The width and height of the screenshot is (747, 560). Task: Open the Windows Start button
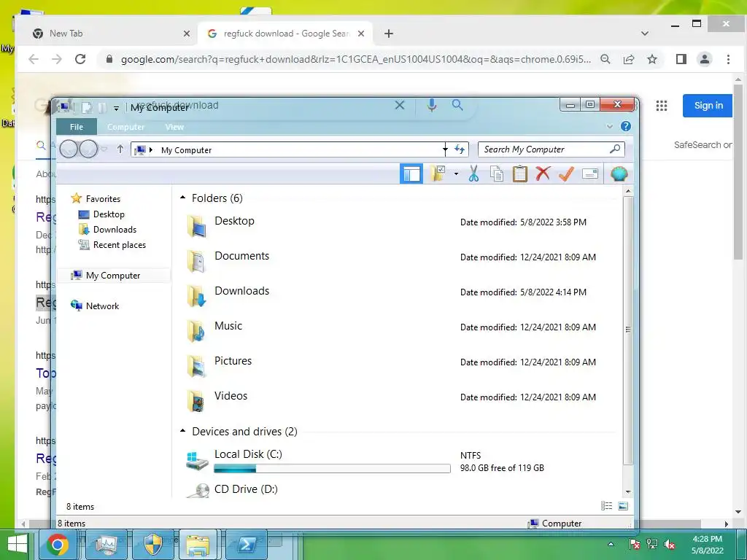click(18, 544)
